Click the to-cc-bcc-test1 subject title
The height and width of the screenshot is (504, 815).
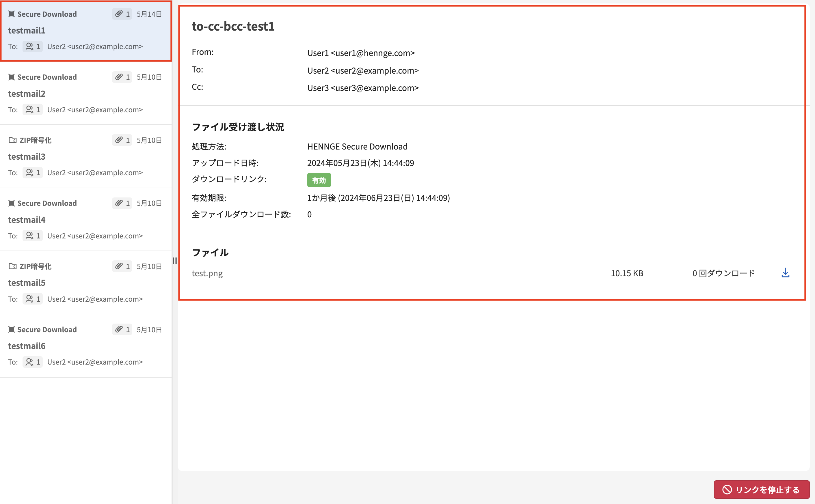click(233, 26)
